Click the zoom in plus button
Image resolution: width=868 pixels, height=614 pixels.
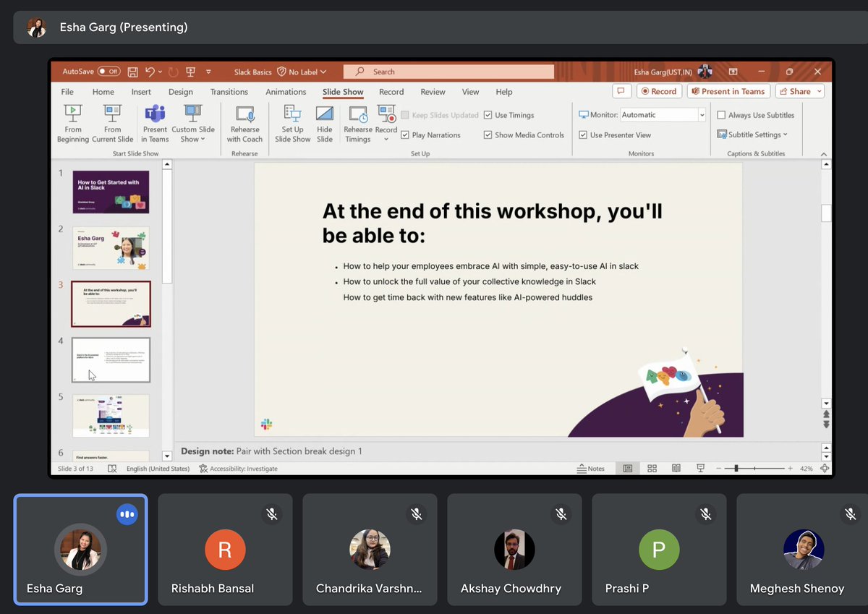tap(791, 469)
